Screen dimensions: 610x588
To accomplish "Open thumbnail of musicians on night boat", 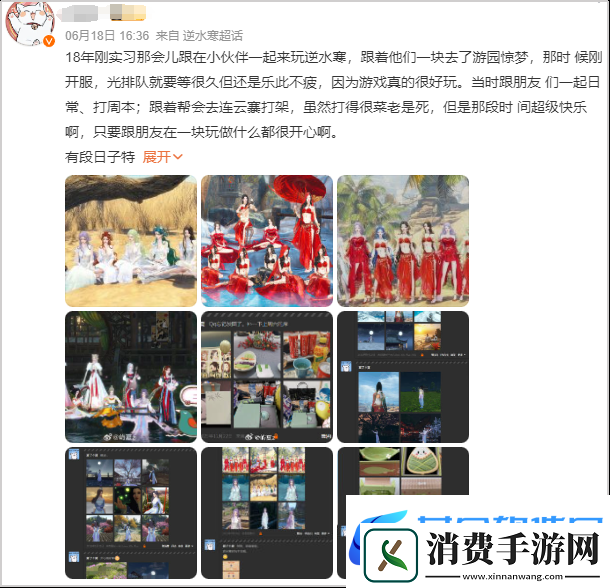I will click(x=131, y=377).
